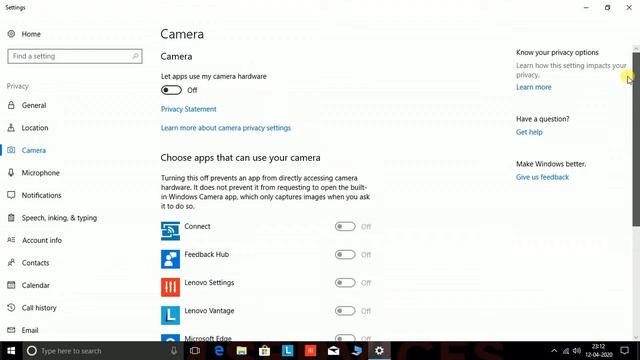Click the search magnifier icon in Find a setting
640x360 pixels.
pos(135,56)
